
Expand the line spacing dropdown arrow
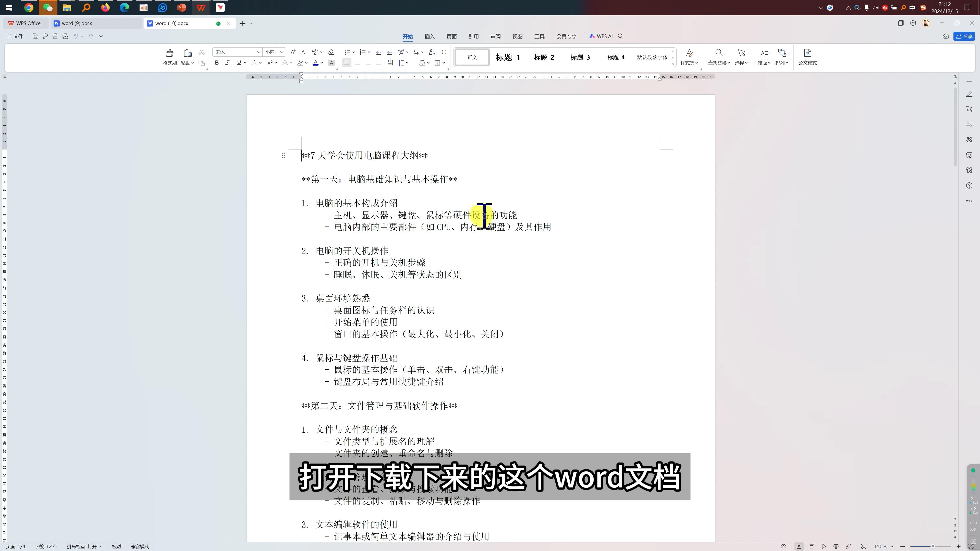pyautogui.click(x=408, y=63)
